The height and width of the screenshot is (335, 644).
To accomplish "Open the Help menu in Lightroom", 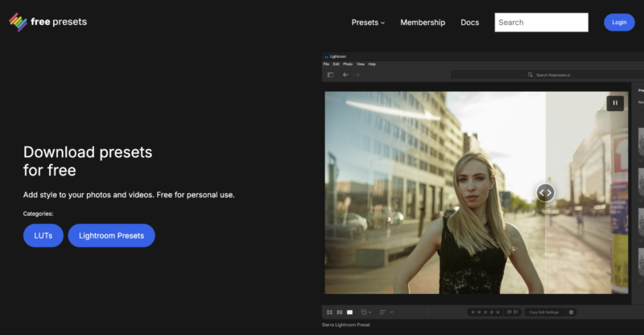I will coord(372,64).
